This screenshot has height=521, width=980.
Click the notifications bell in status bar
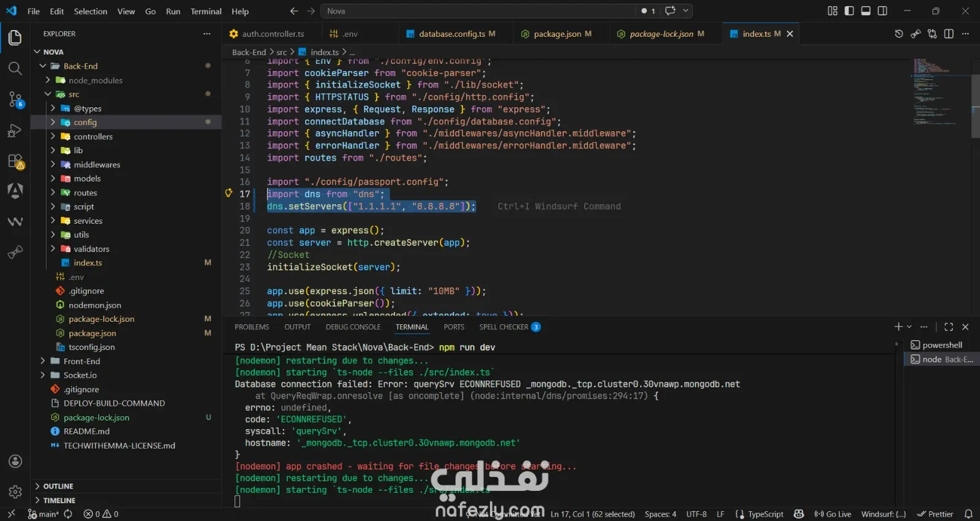coord(968,514)
